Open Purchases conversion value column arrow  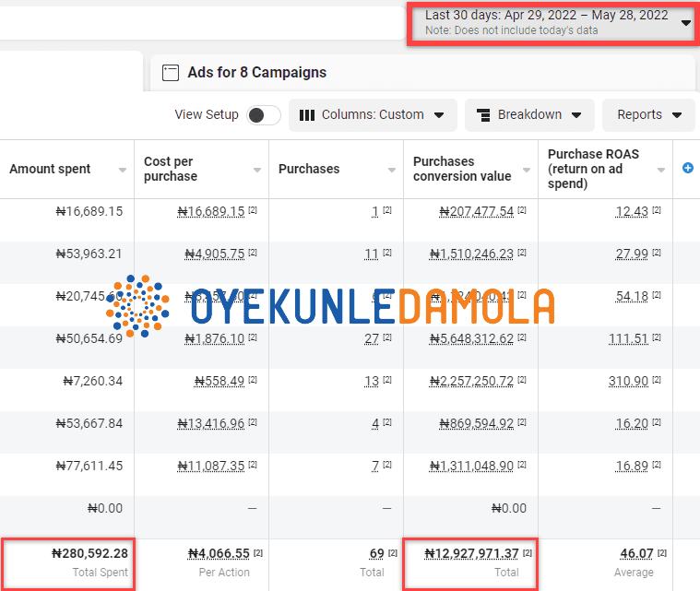tap(527, 170)
